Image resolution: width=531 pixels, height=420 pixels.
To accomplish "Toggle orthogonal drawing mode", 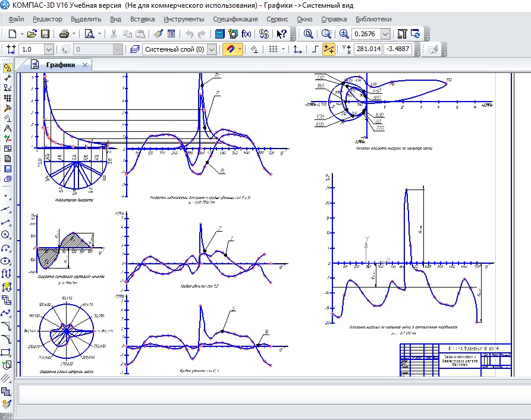I will [x=315, y=49].
